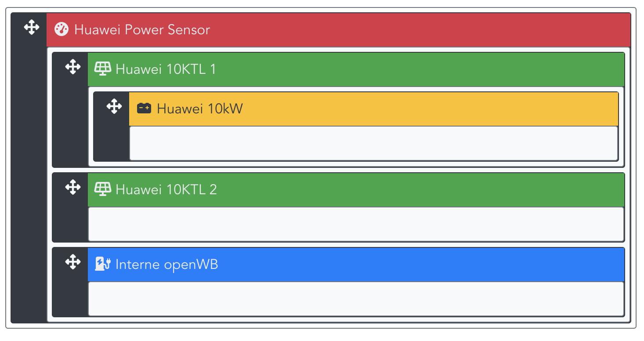Click the move handle for Huawei 10kW battery
Image resolution: width=644 pixels, height=341 pixels.
point(114,106)
